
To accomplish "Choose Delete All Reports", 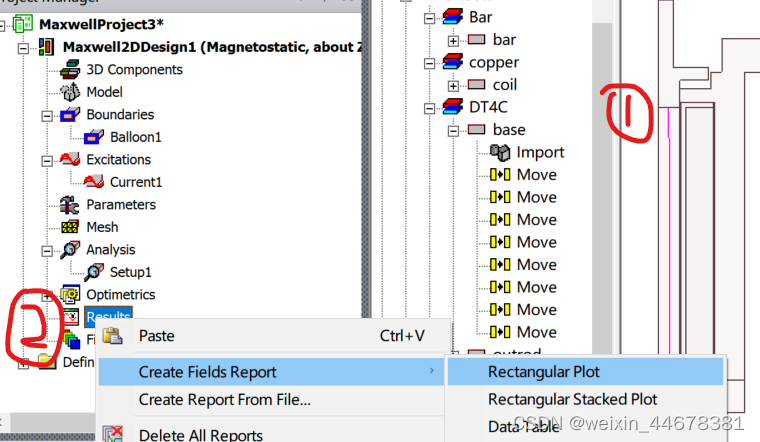I will pos(271,433).
